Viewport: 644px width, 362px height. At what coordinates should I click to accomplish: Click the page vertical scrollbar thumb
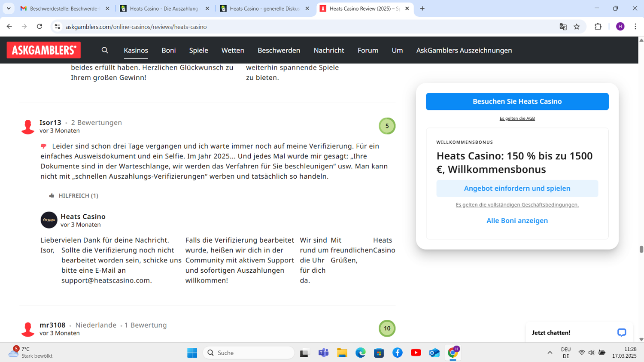click(641, 249)
